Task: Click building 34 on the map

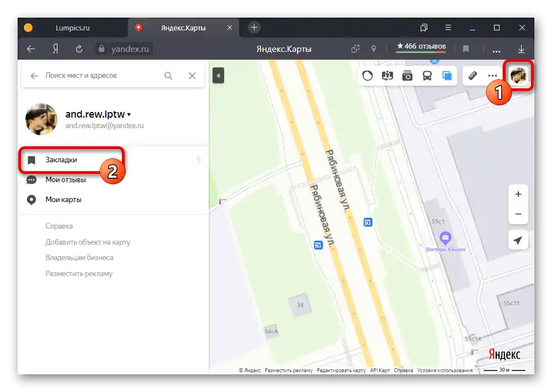Action: pyautogui.click(x=300, y=305)
